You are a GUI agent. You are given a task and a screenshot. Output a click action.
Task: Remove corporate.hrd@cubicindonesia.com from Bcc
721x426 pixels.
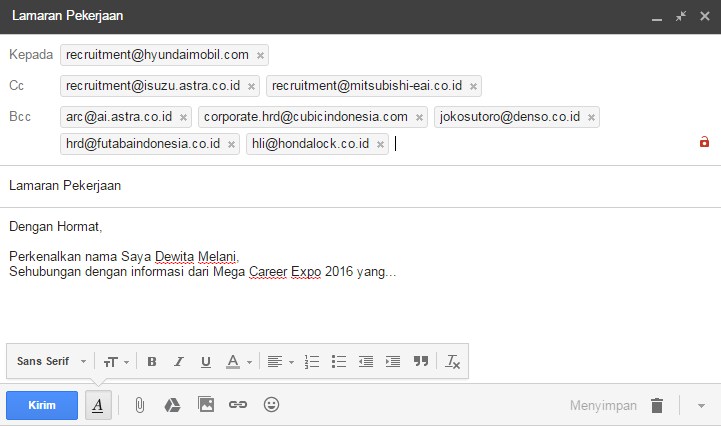tap(419, 118)
